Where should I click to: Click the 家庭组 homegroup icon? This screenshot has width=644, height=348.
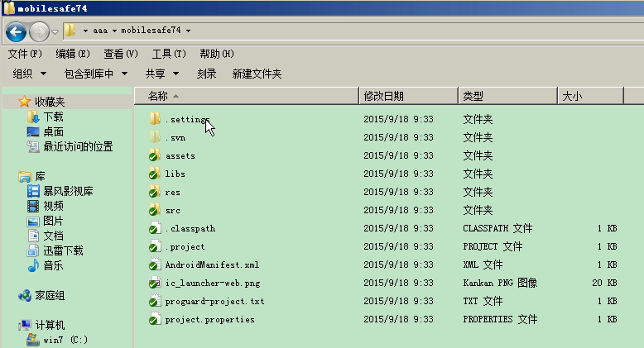pyautogui.click(x=25, y=295)
